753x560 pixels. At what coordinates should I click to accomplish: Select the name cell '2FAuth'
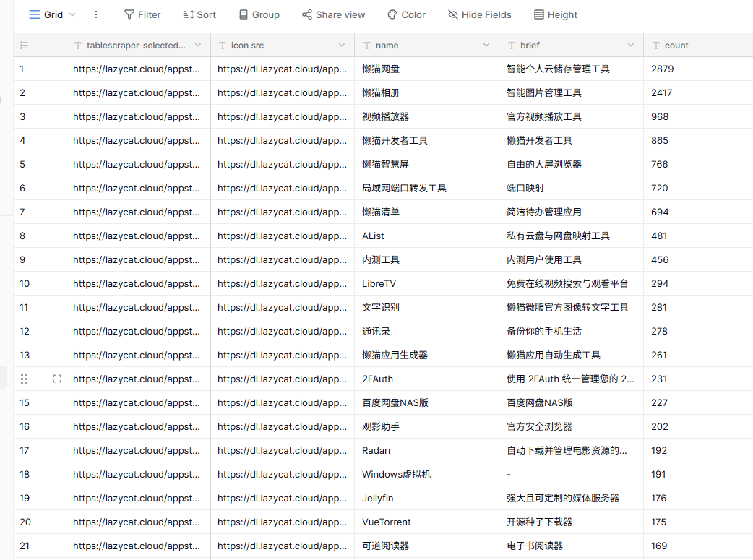click(x=427, y=379)
